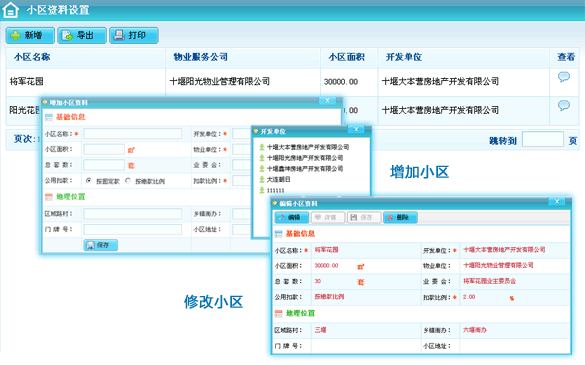The height and width of the screenshot is (365, 585).
Task: Click the printer icon on 打印
Action: [x=119, y=35]
